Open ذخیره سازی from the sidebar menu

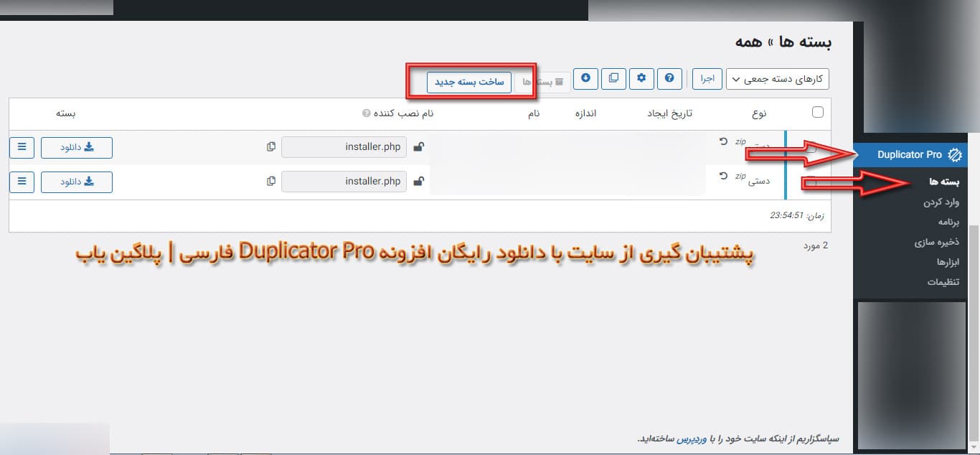(938, 242)
